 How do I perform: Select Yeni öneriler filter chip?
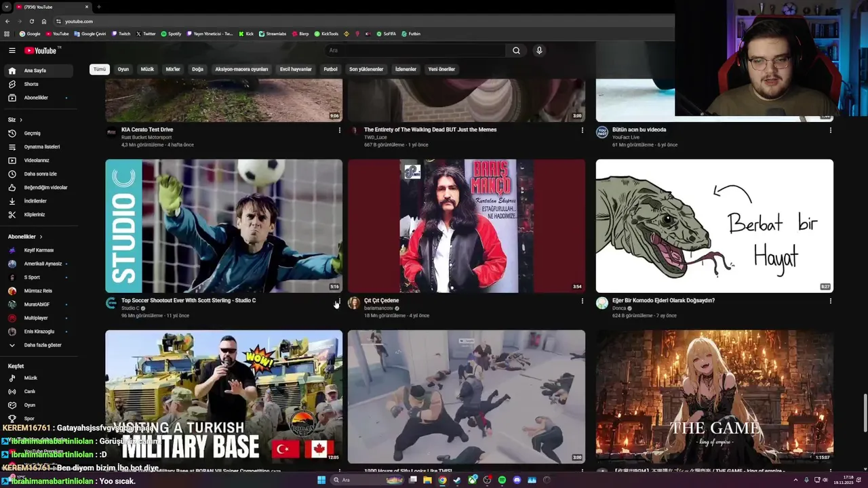pos(441,69)
